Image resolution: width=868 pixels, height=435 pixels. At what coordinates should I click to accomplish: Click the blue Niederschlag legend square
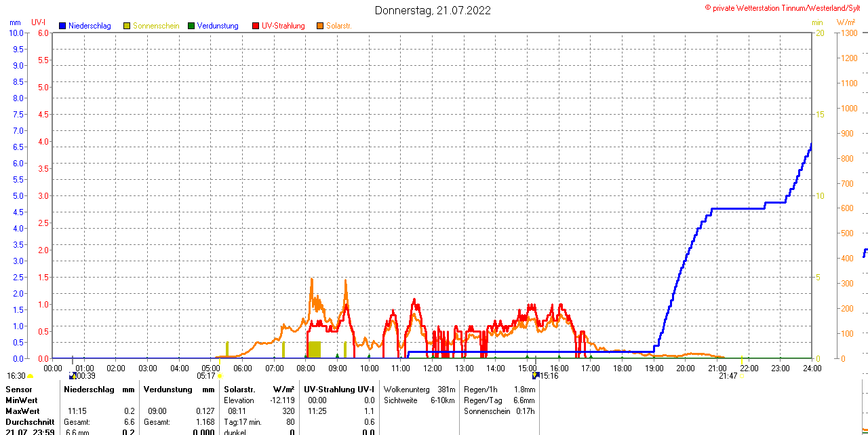point(62,26)
